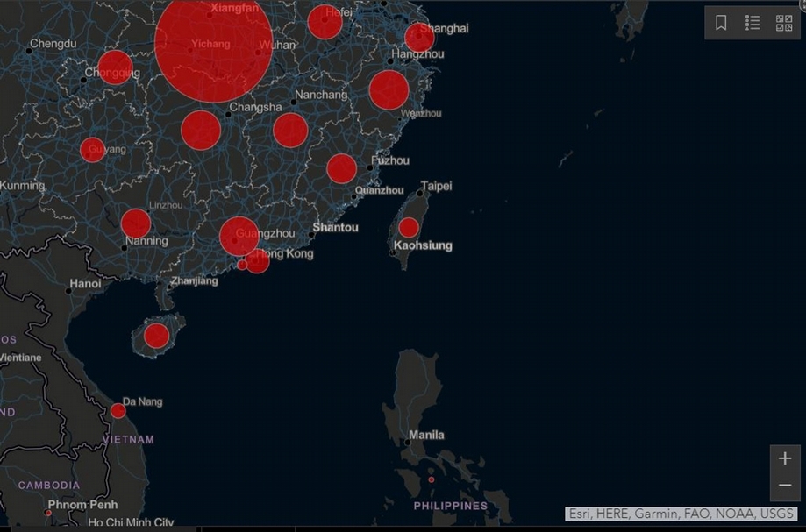Click the red marker on Hainan island
Image resolution: width=806 pixels, height=532 pixels.
tap(156, 336)
